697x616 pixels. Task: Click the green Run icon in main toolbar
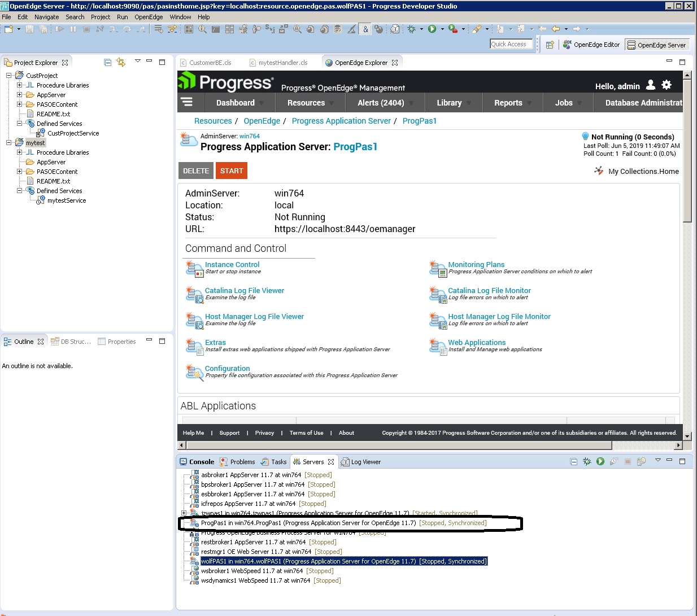coord(432,29)
